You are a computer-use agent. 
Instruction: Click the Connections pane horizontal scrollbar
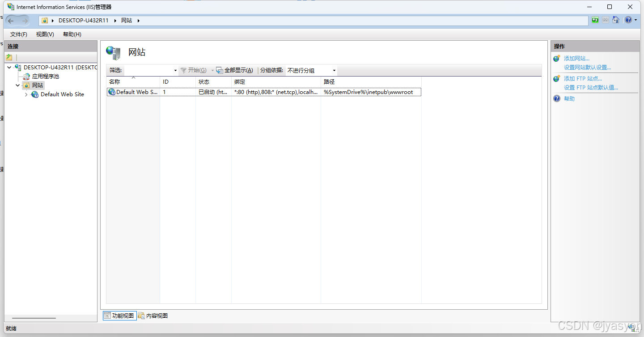click(34, 318)
